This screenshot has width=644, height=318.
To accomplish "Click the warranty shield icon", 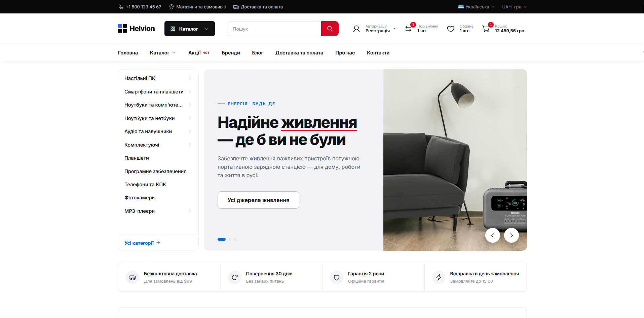I will (337, 277).
